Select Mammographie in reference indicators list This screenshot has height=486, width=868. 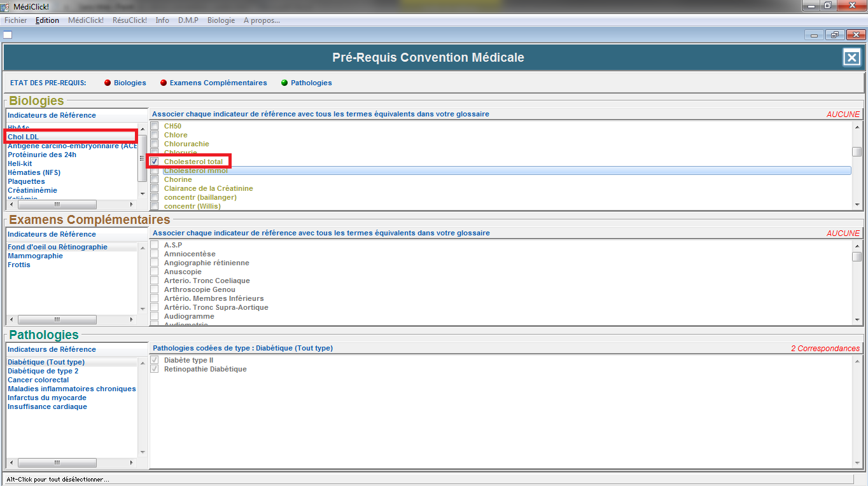[35, 256]
